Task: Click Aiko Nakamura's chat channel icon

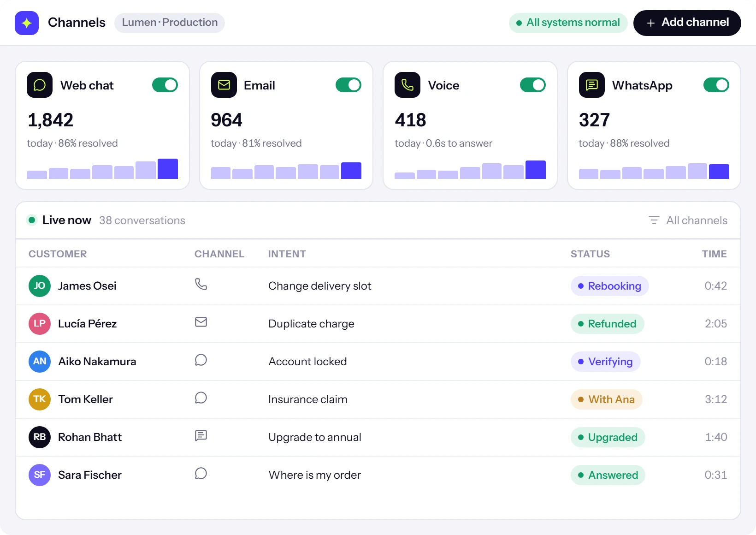Action: 201,360
